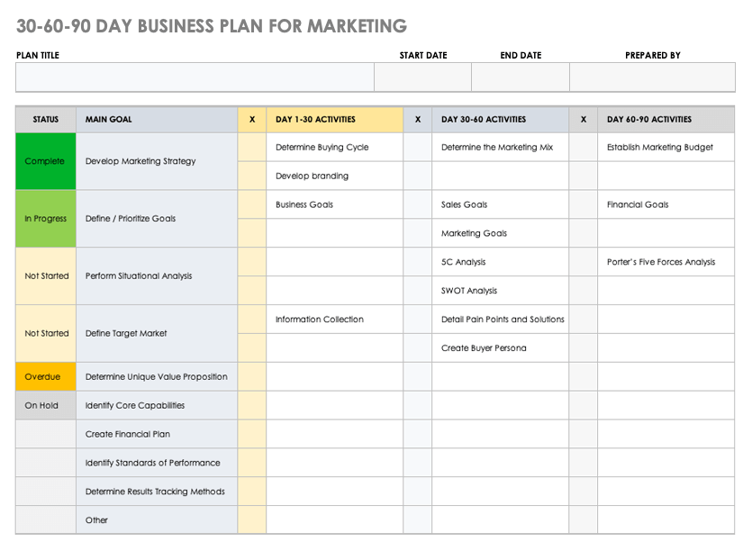This screenshot has height=560, width=752.
Task: Select the Prepared By entry box
Action: point(652,77)
